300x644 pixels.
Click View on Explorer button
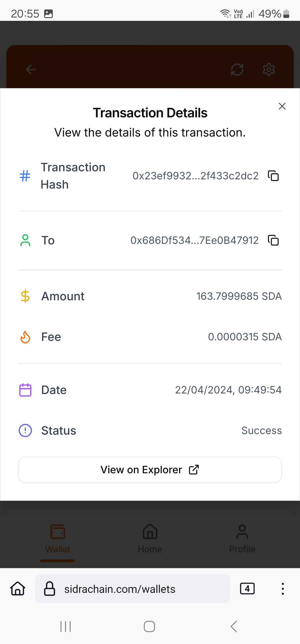click(x=150, y=470)
